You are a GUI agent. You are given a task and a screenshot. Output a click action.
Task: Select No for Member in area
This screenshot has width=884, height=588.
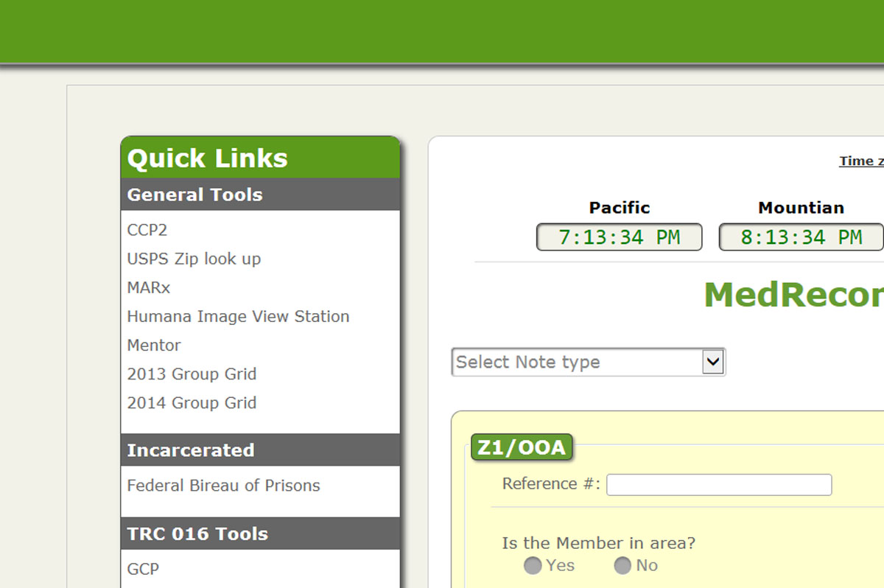tap(622, 566)
